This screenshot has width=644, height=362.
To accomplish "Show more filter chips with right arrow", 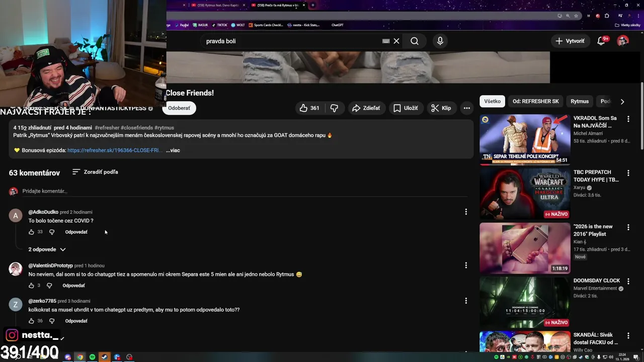I will point(622,102).
